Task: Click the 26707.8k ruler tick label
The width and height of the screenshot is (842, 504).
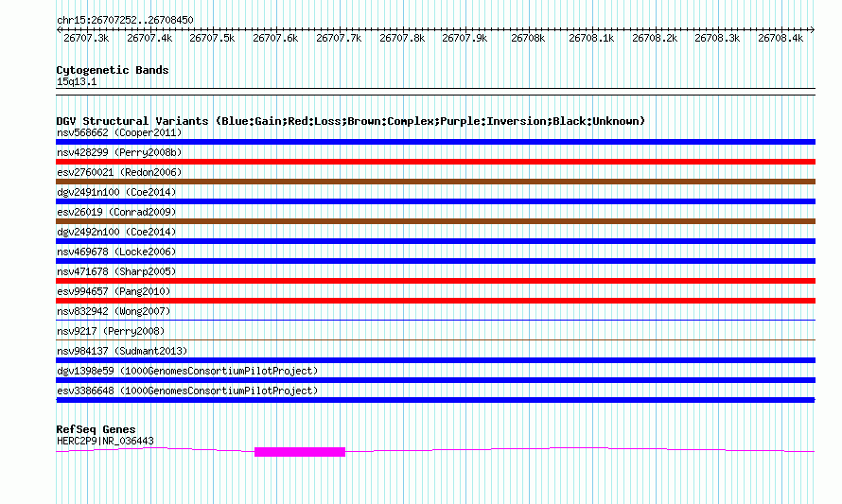Action: pos(402,38)
